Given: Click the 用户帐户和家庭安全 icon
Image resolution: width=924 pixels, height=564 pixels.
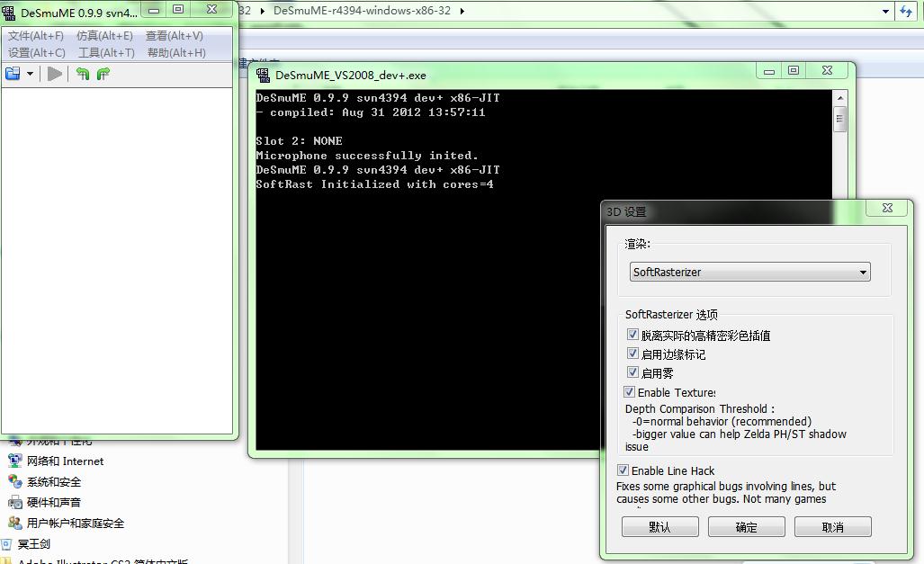Looking at the screenshot, I should (14, 523).
